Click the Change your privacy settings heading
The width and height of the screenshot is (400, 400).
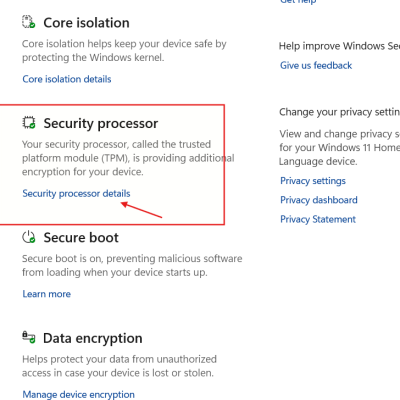click(x=339, y=112)
